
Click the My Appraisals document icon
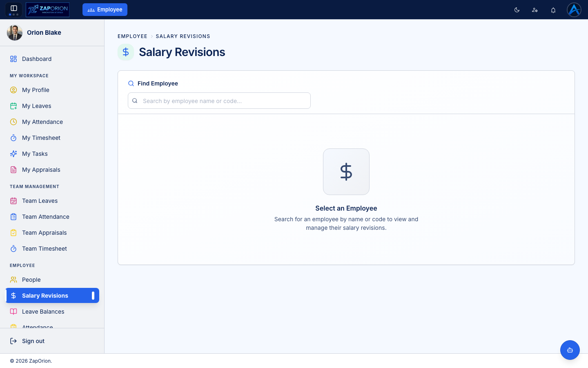[x=13, y=170]
